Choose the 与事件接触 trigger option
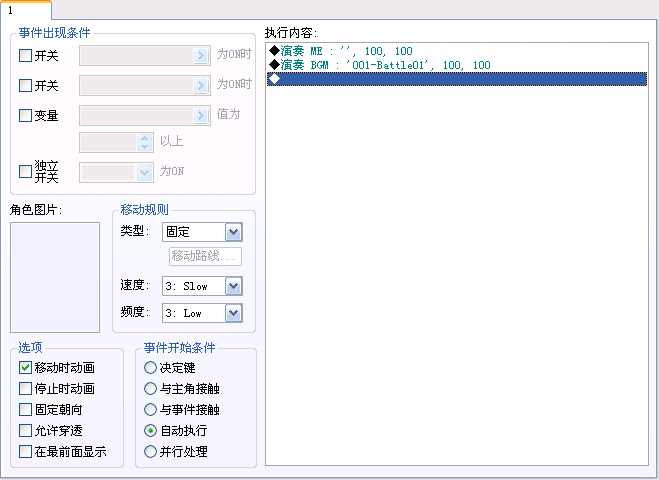Image resolution: width=659 pixels, height=480 pixels. point(150,409)
